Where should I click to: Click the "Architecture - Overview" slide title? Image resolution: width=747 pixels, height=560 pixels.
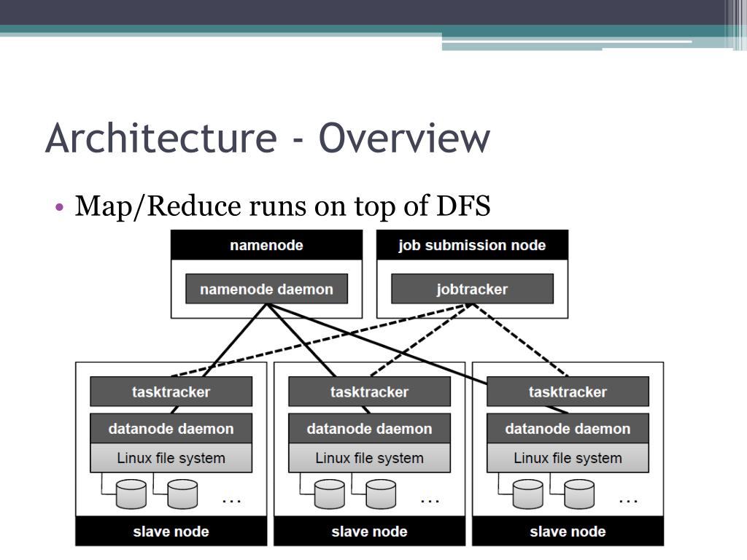click(268, 138)
